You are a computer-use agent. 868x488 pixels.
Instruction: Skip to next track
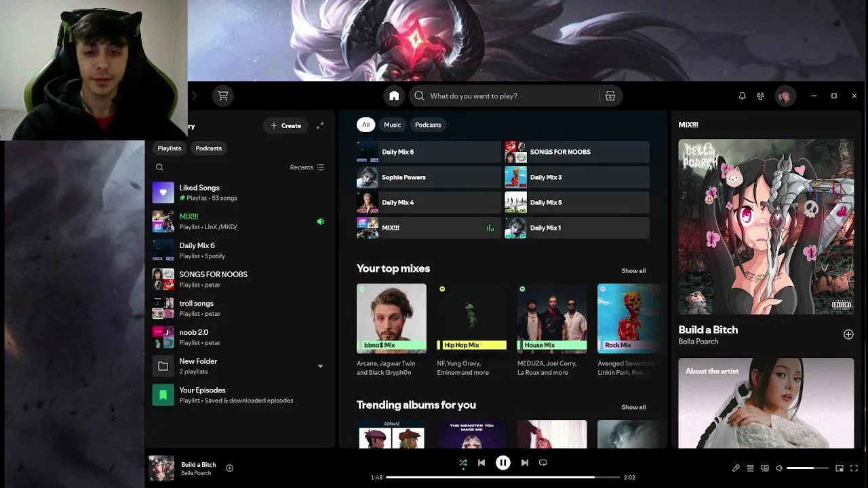[x=524, y=462]
